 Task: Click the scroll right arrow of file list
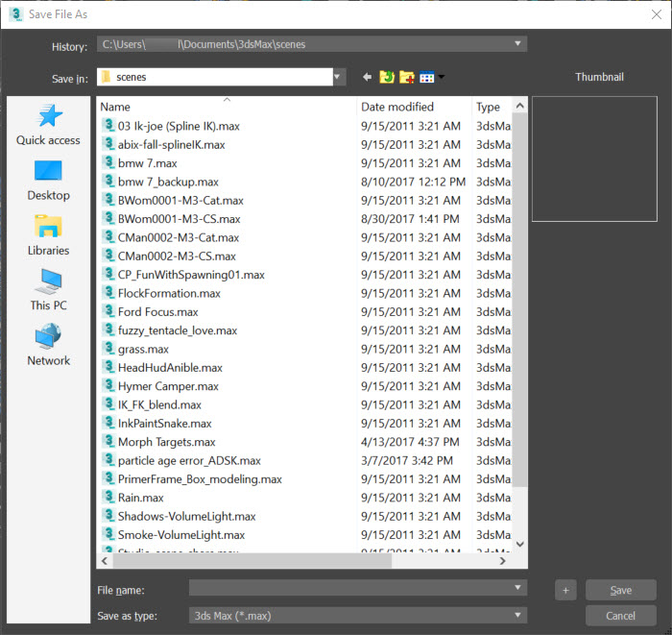(x=503, y=561)
